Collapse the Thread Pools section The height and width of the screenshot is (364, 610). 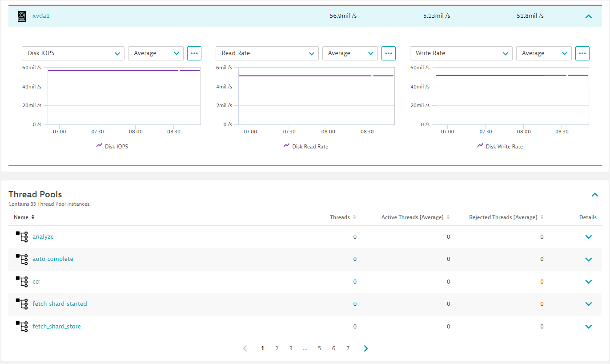pyautogui.click(x=595, y=195)
